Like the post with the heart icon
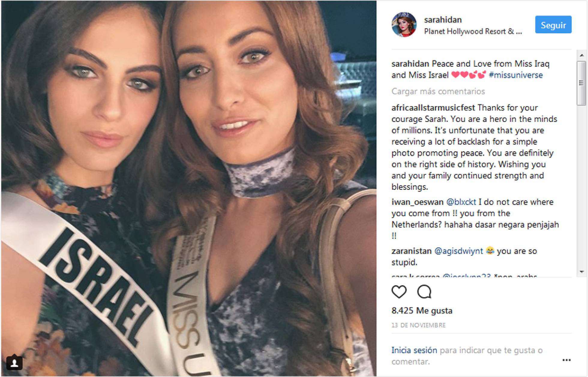Screen dimensions: 588x377 (399, 291)
